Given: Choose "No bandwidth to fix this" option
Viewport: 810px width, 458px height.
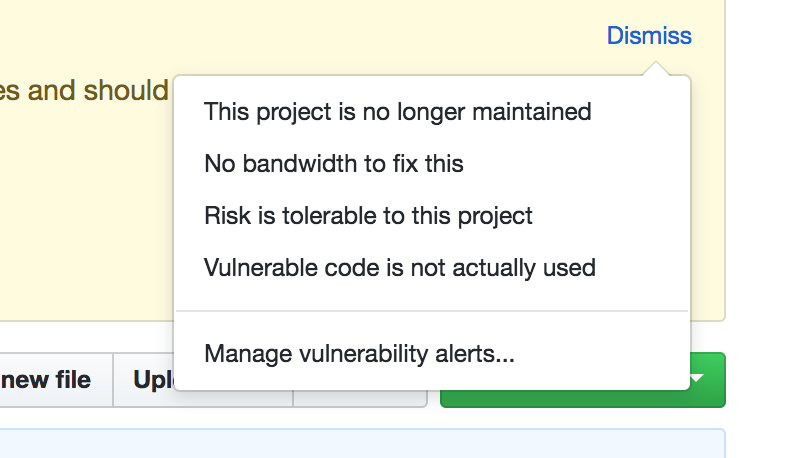Looking at the screenshot, I should pos(334,164).
